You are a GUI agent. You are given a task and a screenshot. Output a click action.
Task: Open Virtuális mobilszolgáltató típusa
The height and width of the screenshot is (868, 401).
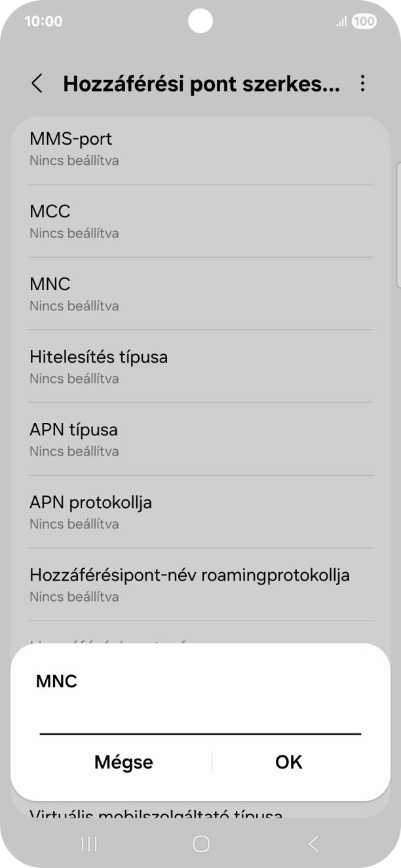click(200, 814)
